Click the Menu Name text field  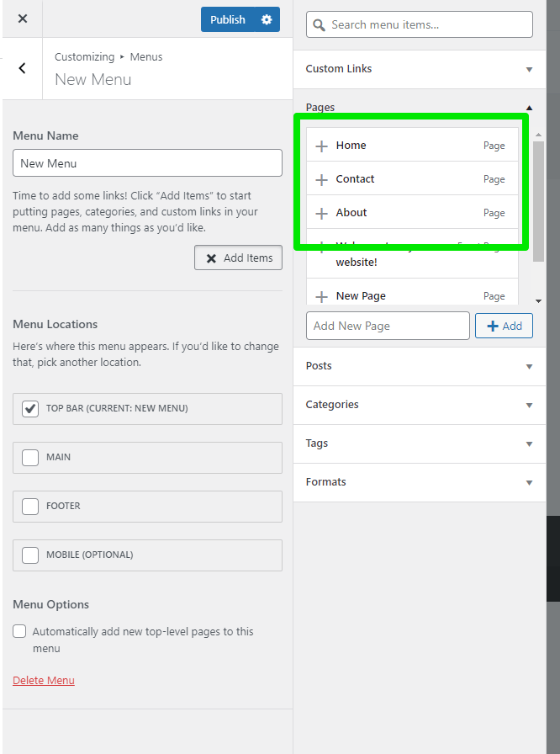[x=147, y=163]
